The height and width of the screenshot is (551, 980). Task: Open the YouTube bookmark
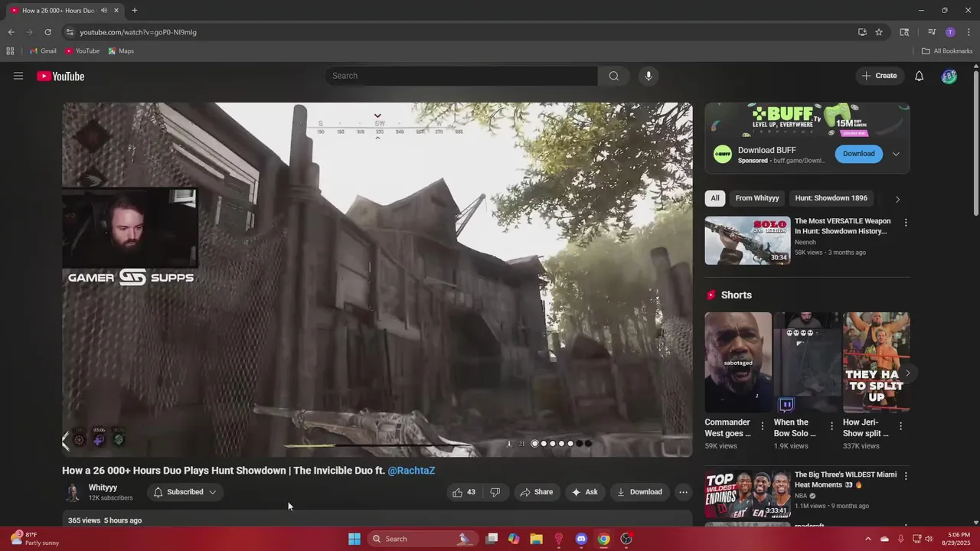coord(82,51)
